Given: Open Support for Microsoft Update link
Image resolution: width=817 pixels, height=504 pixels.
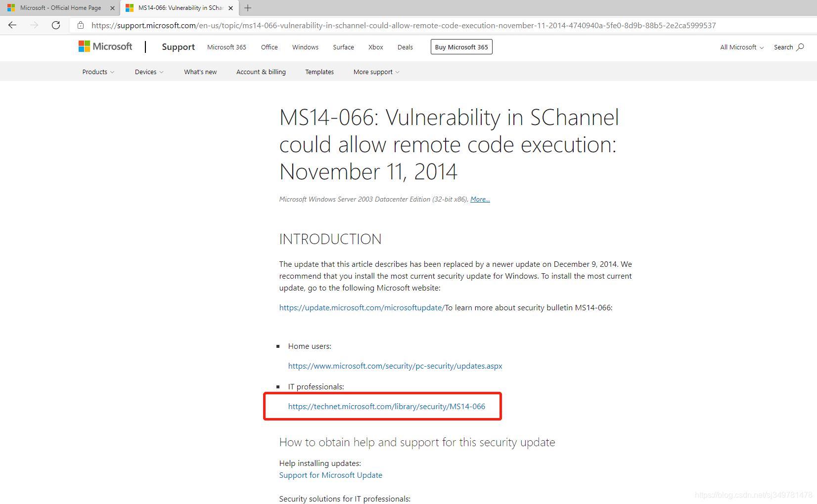Looking at the screenshot, I should point(331,475).
